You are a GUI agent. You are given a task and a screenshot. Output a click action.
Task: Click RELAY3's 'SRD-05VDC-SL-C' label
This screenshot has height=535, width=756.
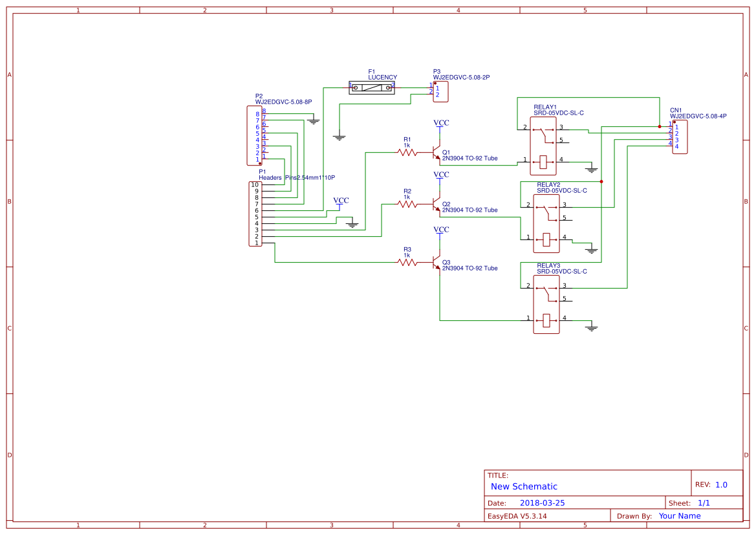pos(562,272)
